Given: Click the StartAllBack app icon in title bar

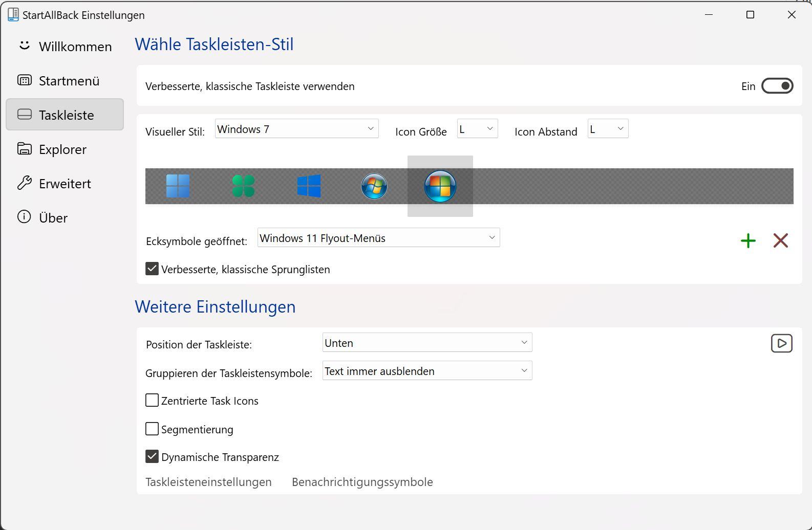Looking at the screenshot, I should click(x=13, y=15).
